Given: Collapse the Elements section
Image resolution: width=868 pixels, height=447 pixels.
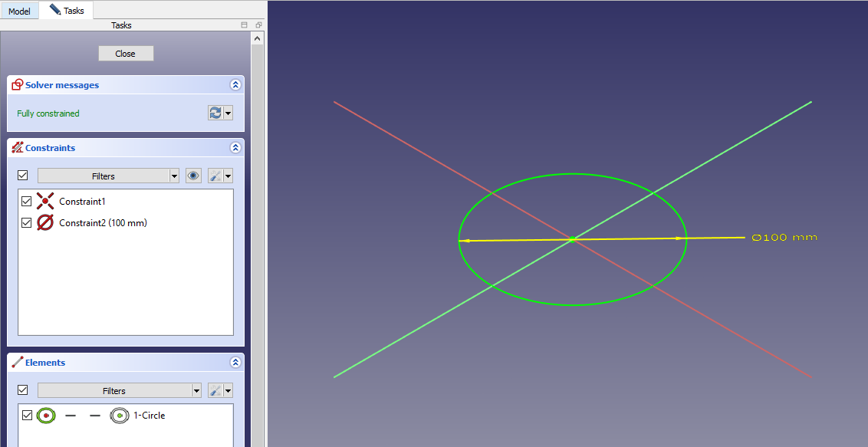Looking at the screenshot, I should pyautogui.click(x=235, y=363).
